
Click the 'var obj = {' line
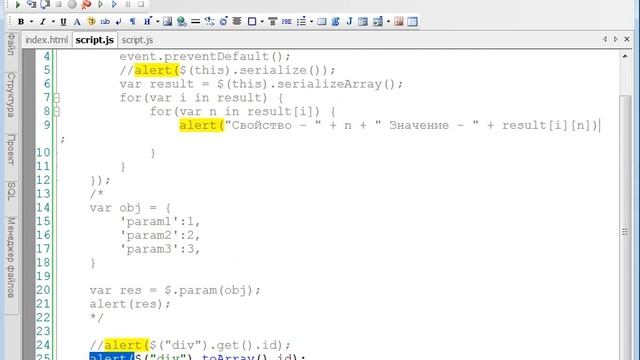coord(130,208)
